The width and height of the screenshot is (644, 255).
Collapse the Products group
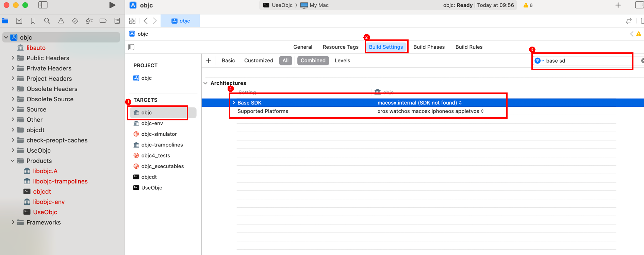click(13, 160)
